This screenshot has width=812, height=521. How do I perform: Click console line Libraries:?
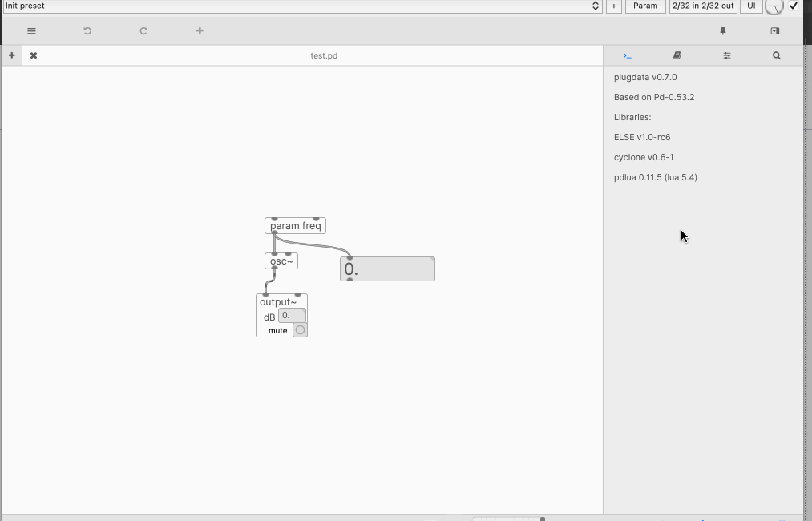point(632,117)
